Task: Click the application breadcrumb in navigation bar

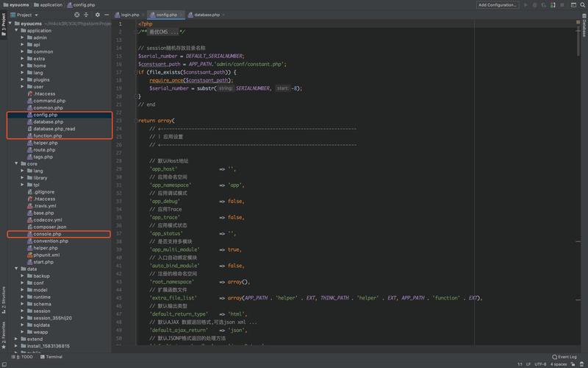Action: click(x=48, y=5)
